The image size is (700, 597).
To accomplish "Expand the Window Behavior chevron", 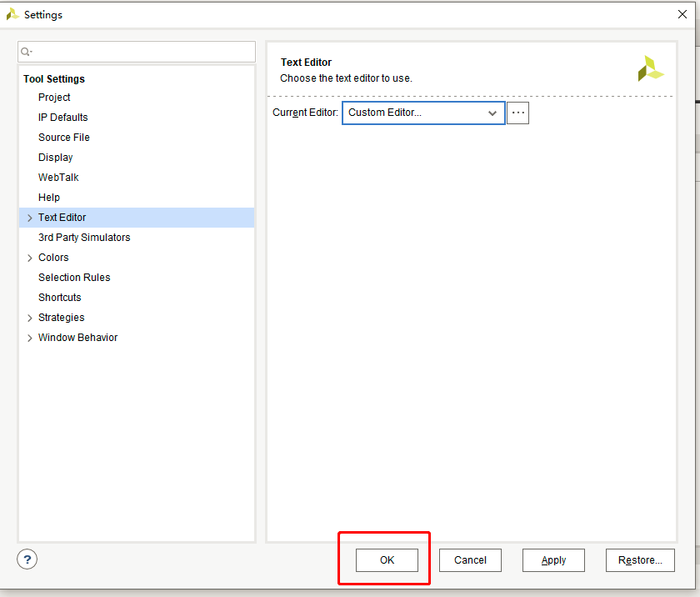I will (x=30, y=338).
